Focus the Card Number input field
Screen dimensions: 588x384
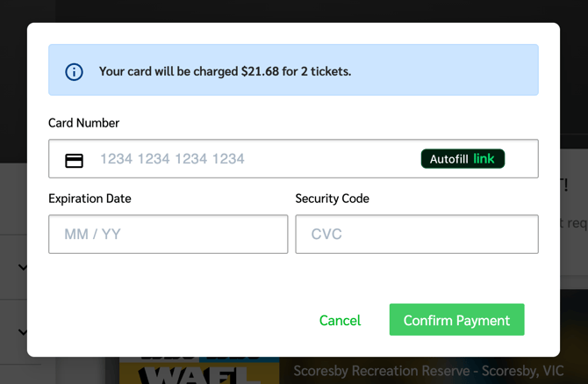coord(255,159)
